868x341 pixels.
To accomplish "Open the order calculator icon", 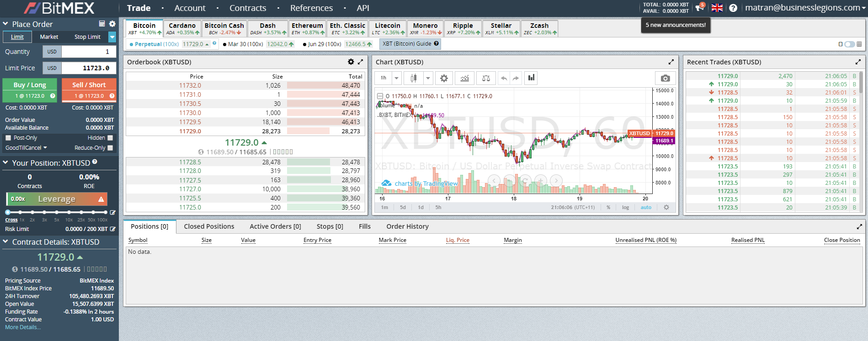I will (102, 24).
